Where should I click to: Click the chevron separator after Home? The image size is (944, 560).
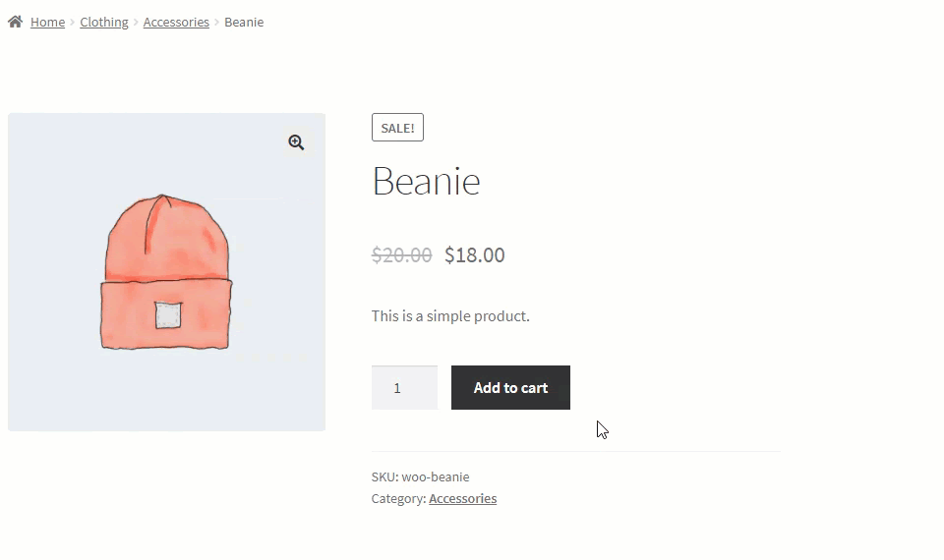pos(72,23)
